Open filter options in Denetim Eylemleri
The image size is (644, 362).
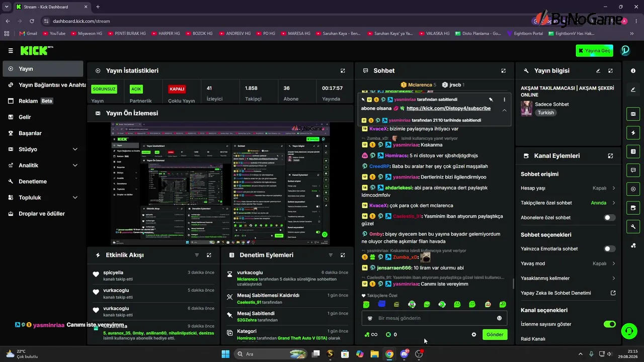tap(331, 255)
